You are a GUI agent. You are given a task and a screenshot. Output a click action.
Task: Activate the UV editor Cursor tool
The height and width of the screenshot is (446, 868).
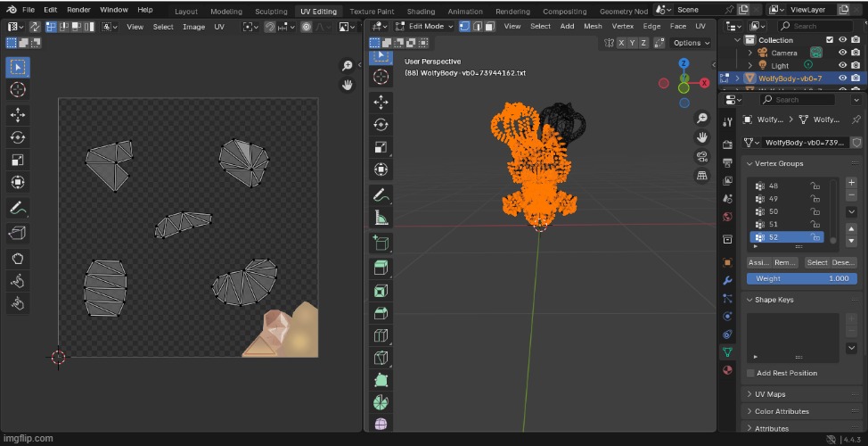pos(18,89)
